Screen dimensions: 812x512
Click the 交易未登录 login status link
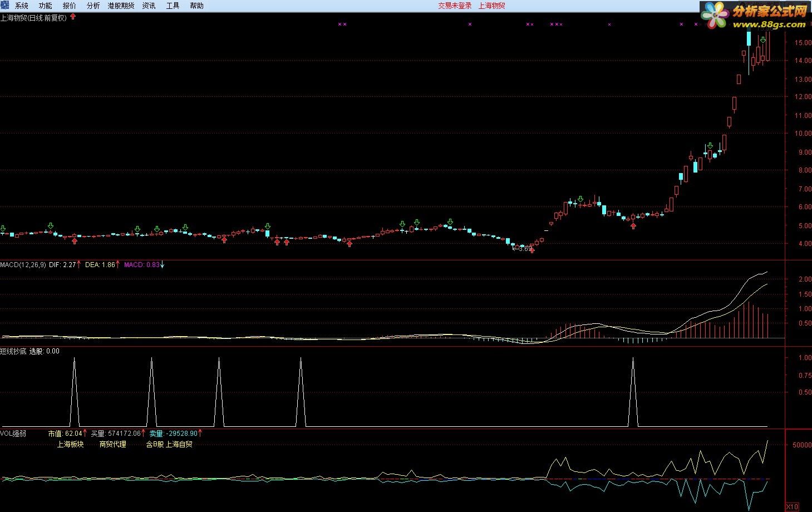pos(455,6)
